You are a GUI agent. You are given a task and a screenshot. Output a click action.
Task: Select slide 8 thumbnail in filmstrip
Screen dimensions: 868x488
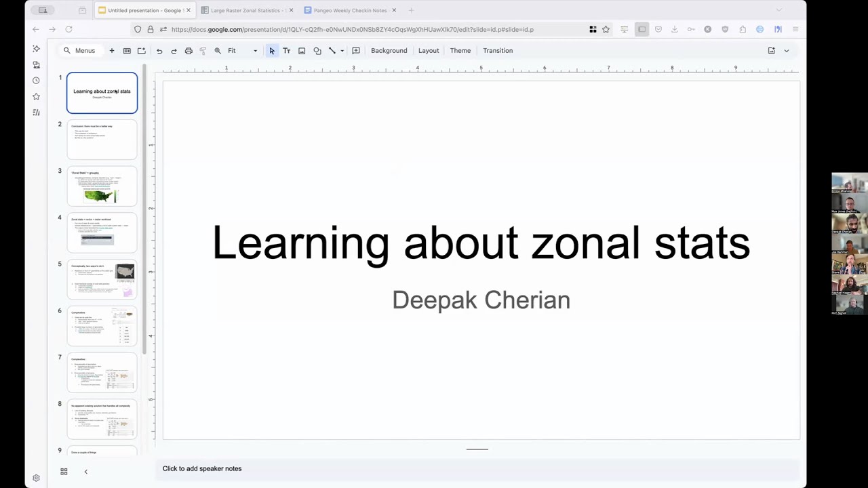click(x=102, y=419)
